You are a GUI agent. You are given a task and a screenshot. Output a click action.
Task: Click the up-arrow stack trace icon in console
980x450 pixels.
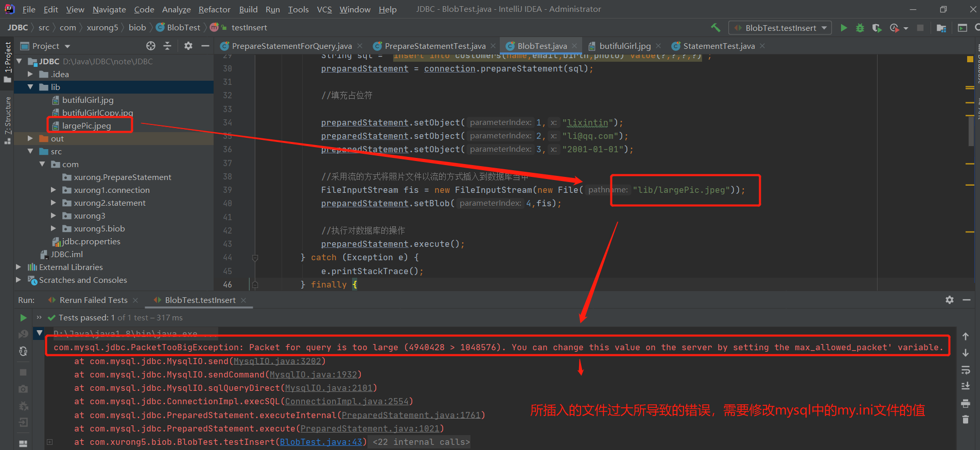coord(966,336)
